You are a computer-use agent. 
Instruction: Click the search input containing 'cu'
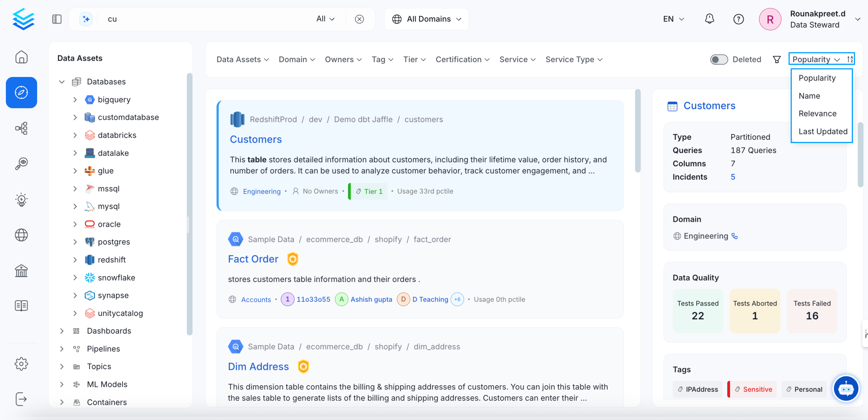pyautogui.click(x=202, y=19)
